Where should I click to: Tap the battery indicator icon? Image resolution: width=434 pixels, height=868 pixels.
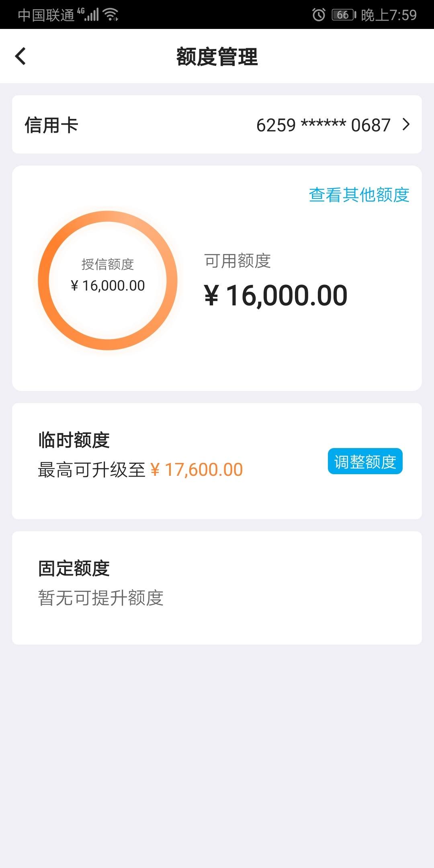(344, 15)
